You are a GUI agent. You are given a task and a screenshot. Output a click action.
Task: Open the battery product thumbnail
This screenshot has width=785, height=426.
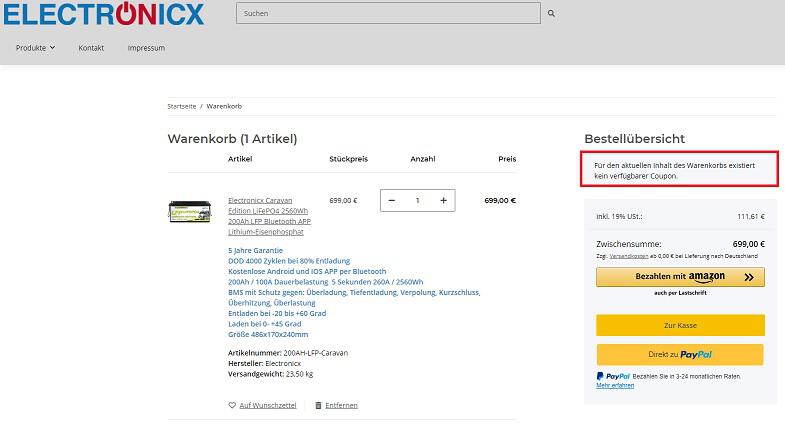190,212
